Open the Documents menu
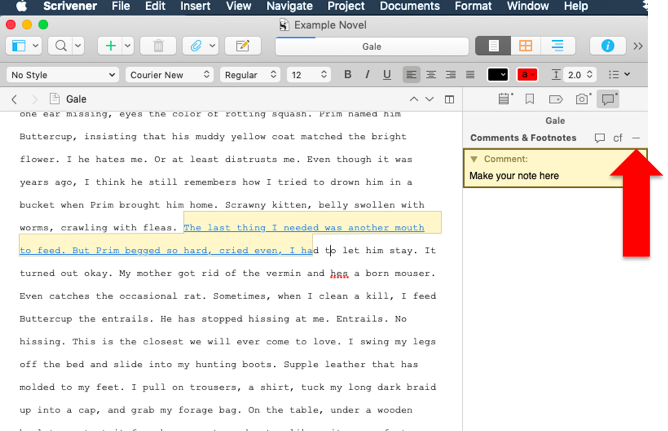Screen dimensions: 668x431 [409, 6]
